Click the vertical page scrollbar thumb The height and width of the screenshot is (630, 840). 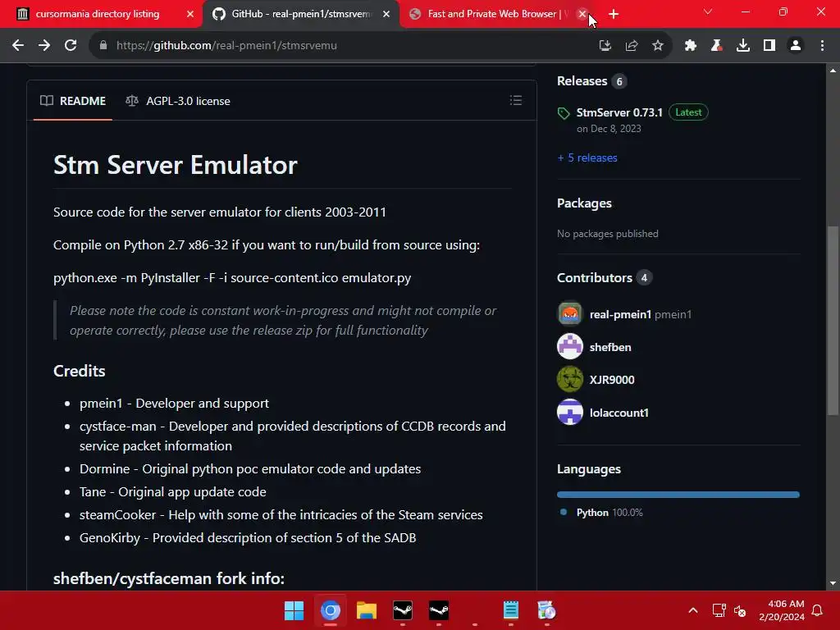coord(833,321)
